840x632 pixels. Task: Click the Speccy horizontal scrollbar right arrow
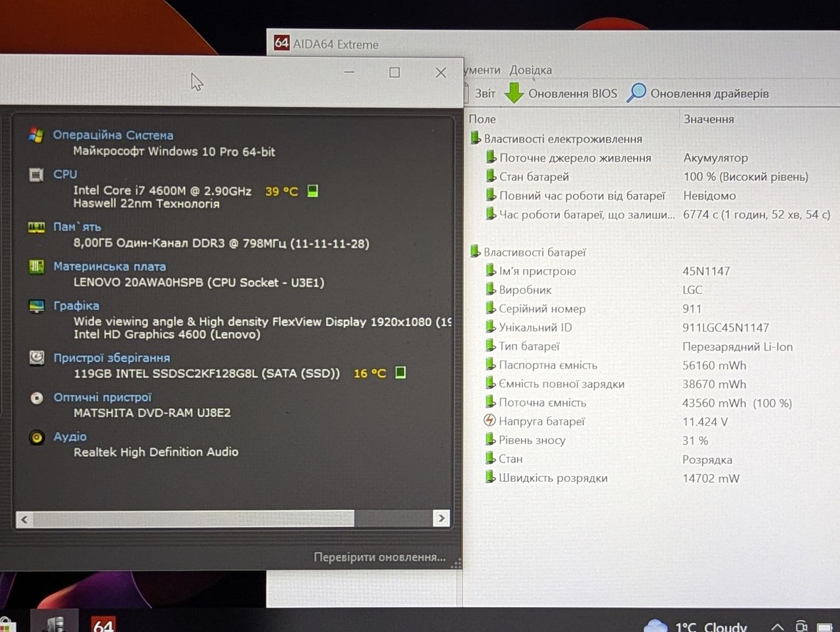click(x=442, y=518)
